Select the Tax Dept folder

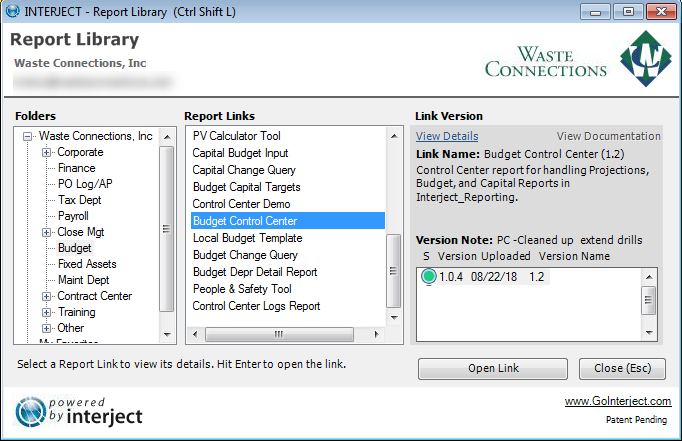click(80, 200)
